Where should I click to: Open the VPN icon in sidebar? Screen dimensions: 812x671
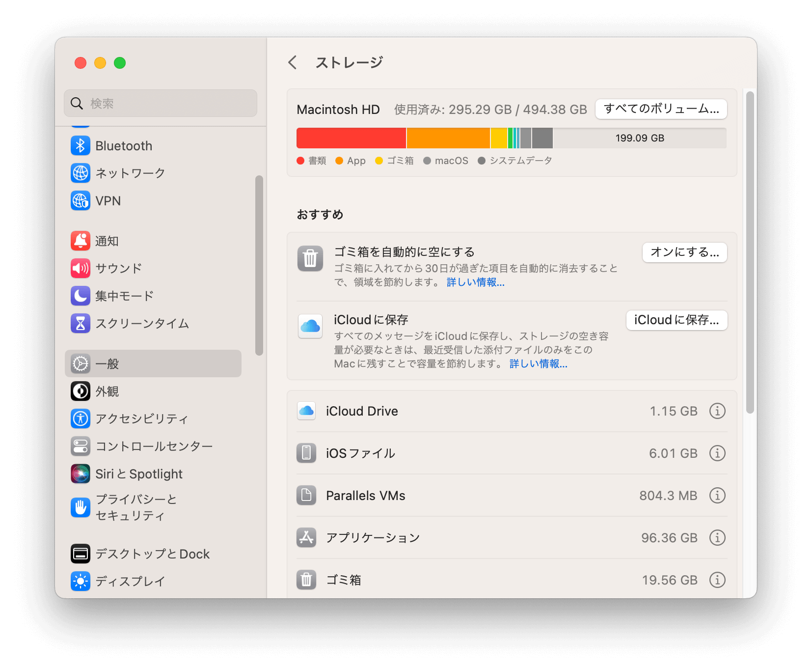coord(81,200)
